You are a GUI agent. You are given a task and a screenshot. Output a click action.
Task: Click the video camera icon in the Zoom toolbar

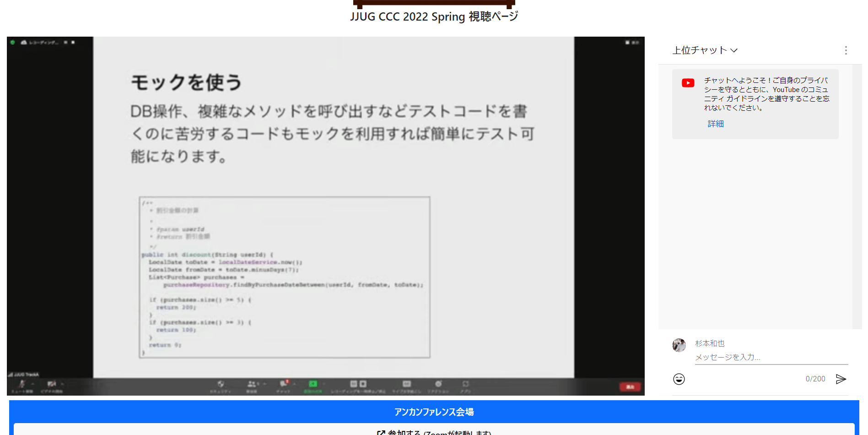51,384
